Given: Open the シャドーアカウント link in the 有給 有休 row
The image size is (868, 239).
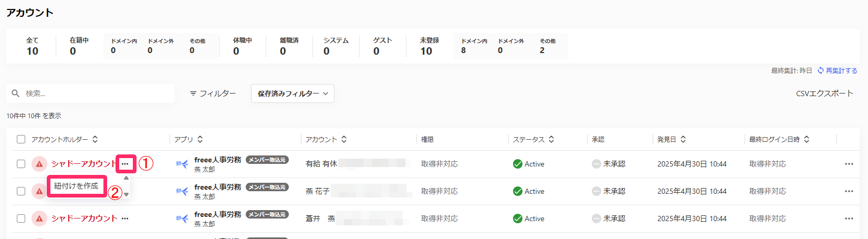Looking at the screenshot, I should (84, 164).
